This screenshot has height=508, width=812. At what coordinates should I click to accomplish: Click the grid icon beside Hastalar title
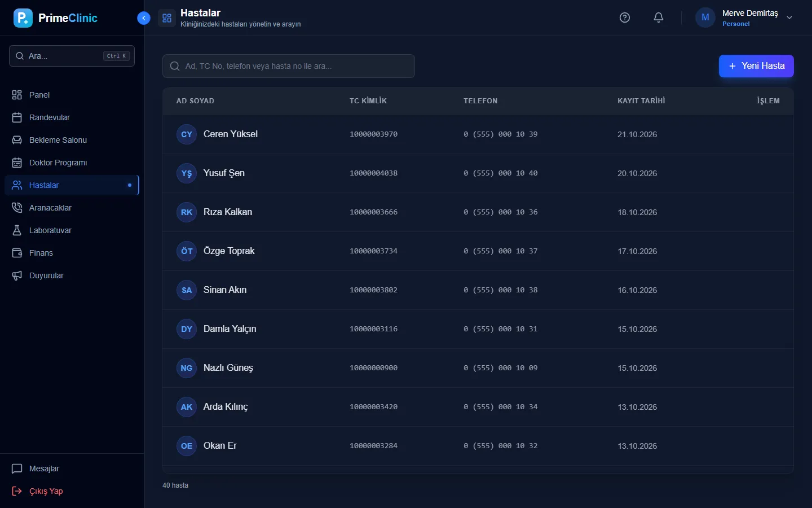coord(167,18)
